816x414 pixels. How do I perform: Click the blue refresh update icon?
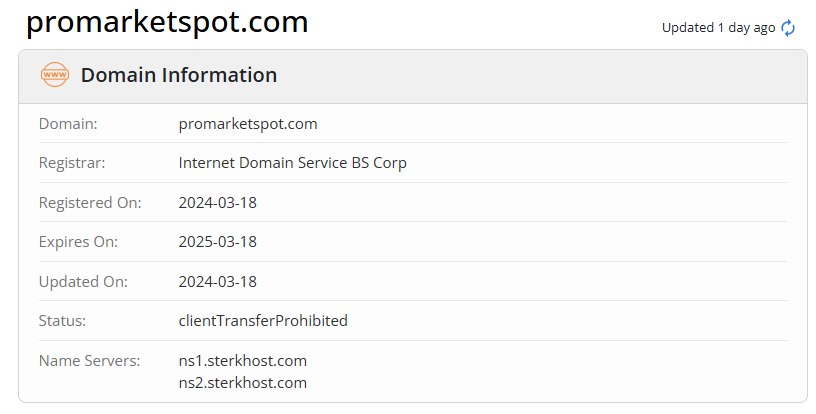tap(788, 28)
